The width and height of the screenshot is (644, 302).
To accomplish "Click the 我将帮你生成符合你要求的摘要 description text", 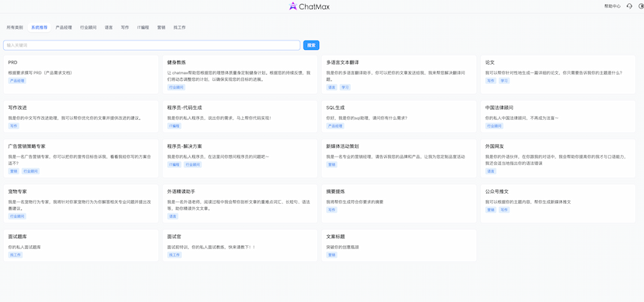I will (x=355, y=202).
